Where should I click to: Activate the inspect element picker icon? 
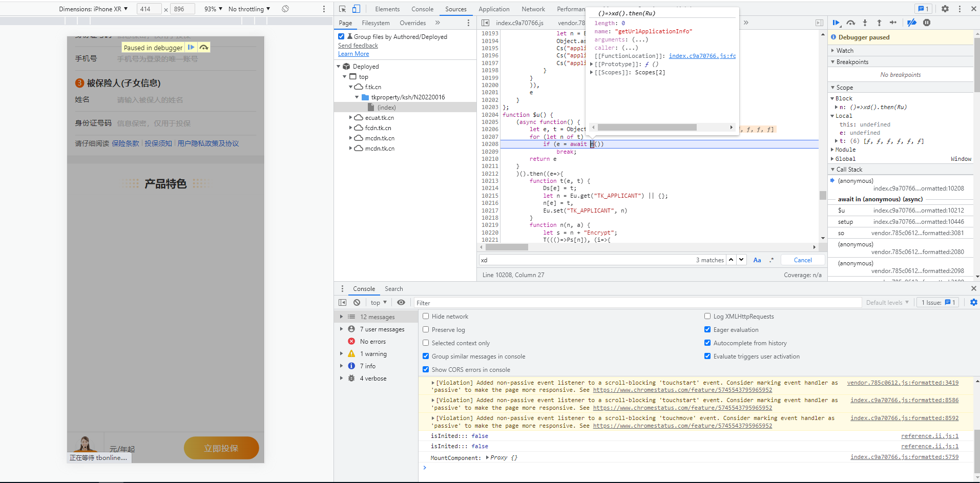(x=343, y=9)
